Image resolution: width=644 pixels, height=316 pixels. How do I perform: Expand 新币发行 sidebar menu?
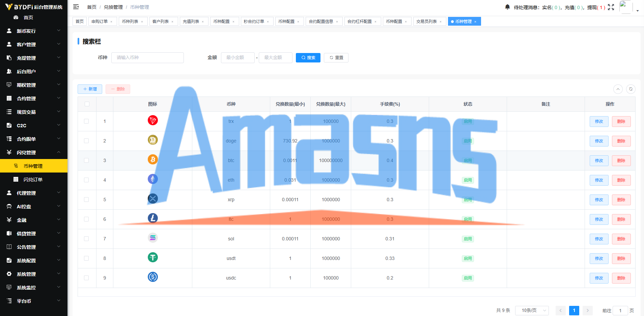tap(34, 31)
